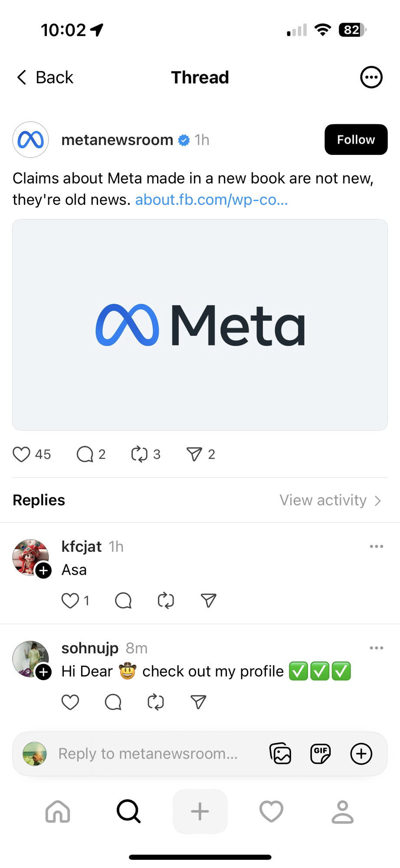Tap the reply to metanewsroom field
Image resolution: width=400 pixels, height=868 pixels.
pos(148,754)
